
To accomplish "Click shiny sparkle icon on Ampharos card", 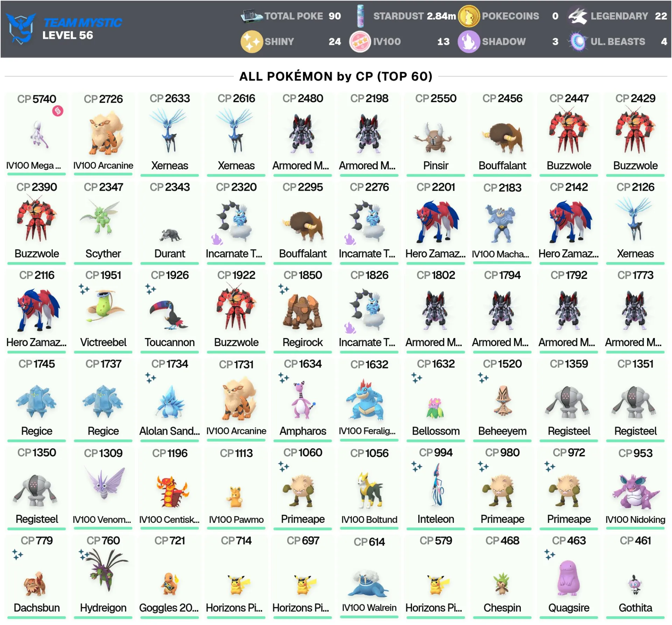I will tap(283, 378).
